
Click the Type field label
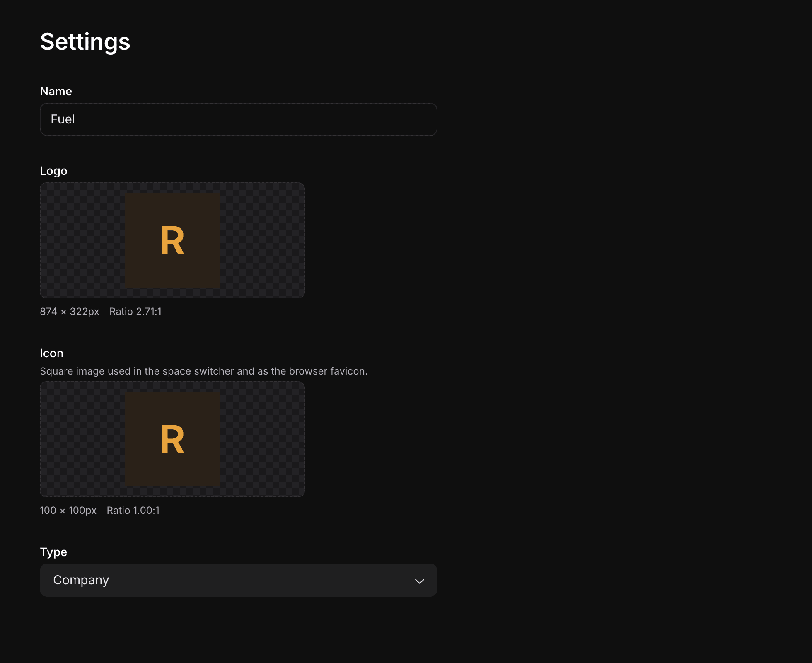(53, 552)
